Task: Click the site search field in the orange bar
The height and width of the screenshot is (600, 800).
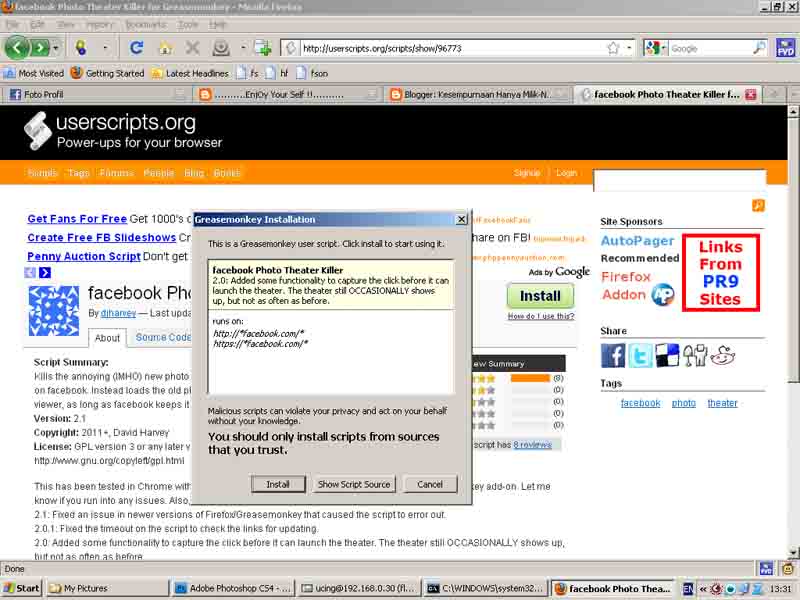Action: click(680, 181)
